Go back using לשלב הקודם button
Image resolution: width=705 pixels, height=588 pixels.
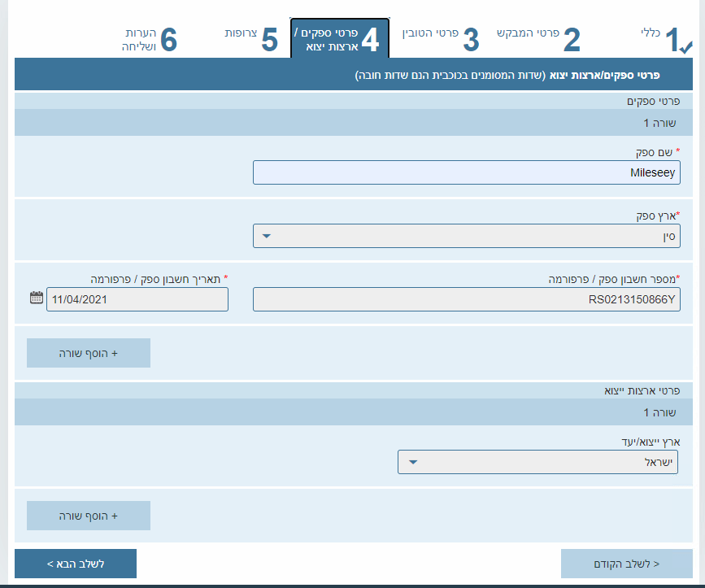627,564
